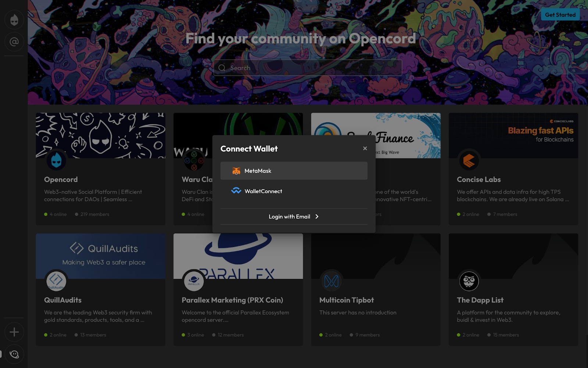Open the QuillAudits server avatar

56,281
